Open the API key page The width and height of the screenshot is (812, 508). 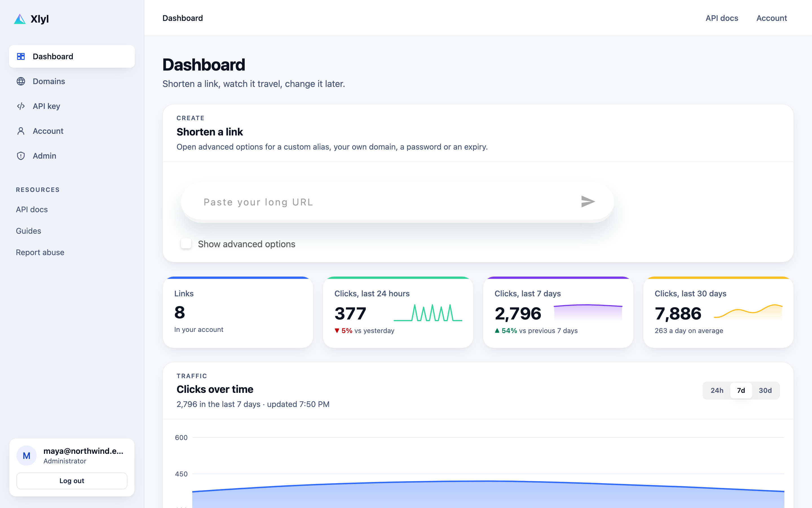click(72, 106)
